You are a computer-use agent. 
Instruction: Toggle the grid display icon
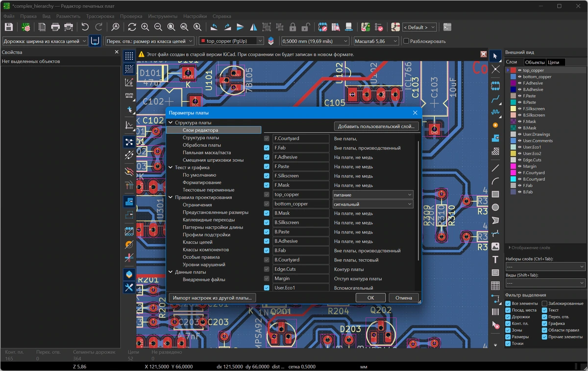[129, 56]
